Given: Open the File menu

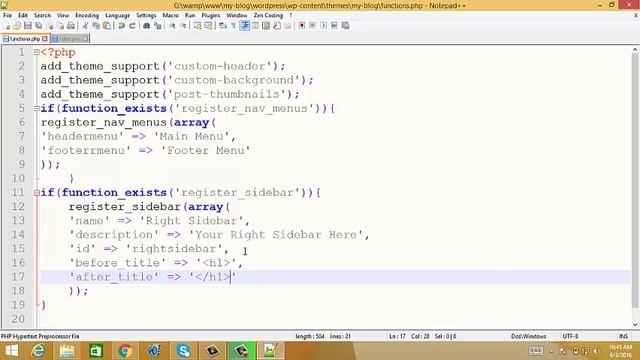Looking at the screenshot, I should 7,15.
